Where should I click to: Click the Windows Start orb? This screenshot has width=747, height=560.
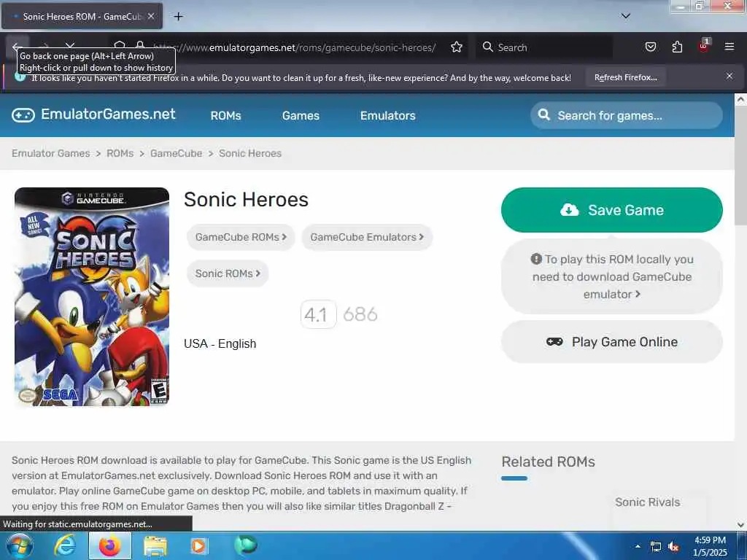(18, 545)
